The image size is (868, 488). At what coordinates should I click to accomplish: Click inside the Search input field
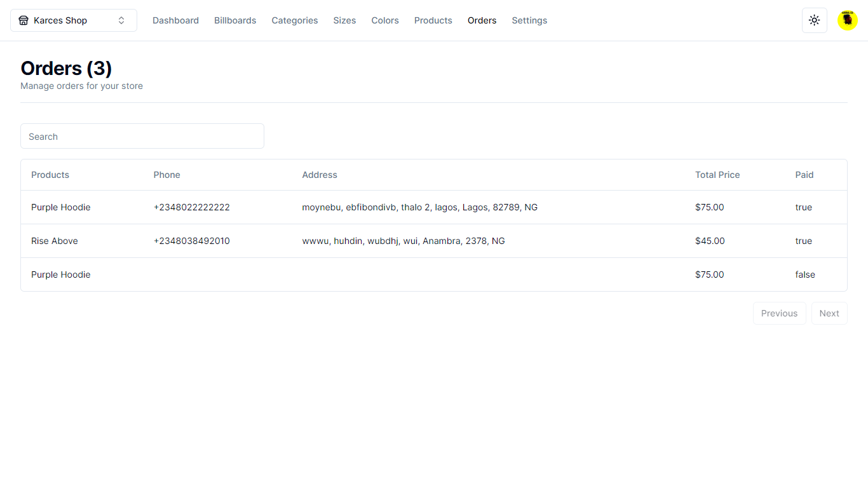(x=142, y=136)
